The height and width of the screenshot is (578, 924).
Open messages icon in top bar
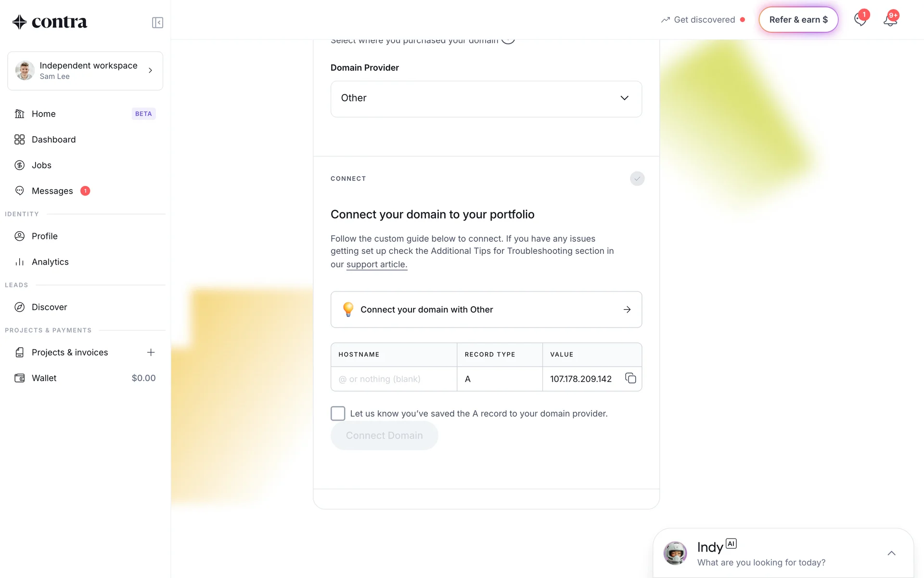point(860,20)
